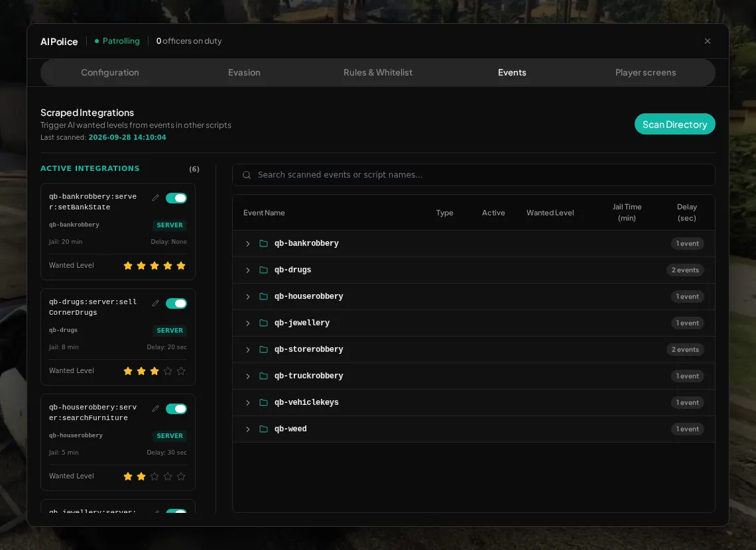Image resolution: width=756 pixels, height=550 pixels.
Task: Edit the qb-bankrobbery setBankState integration
Action: [155, 198]
